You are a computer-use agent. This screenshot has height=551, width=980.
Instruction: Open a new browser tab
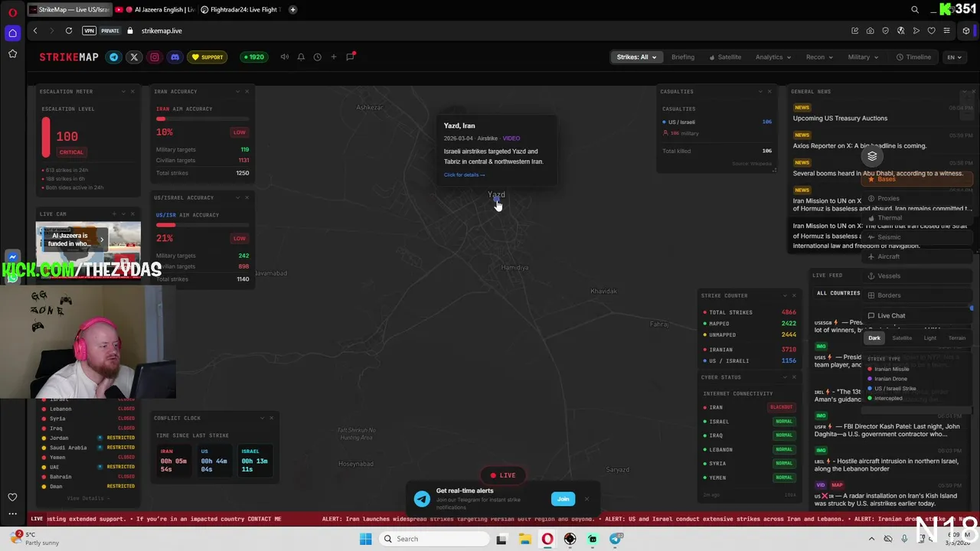point(292,9)
